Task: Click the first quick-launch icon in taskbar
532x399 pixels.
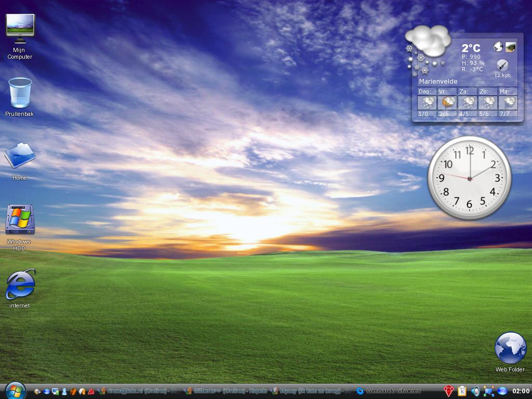Action: coord(37,392)
